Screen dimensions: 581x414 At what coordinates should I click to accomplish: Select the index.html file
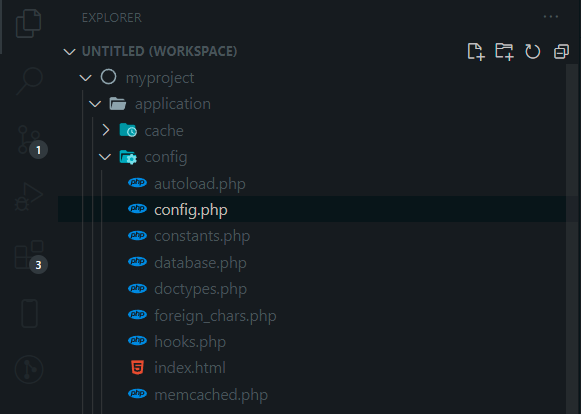(190, 368)
